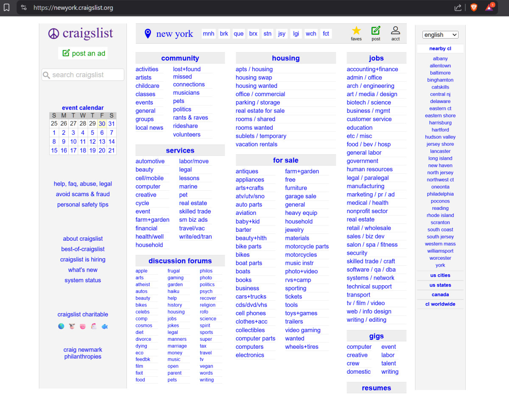Expand the us states section
This screenshot has height=420, width=509.
pyautogui.click(x=440, y=285)
